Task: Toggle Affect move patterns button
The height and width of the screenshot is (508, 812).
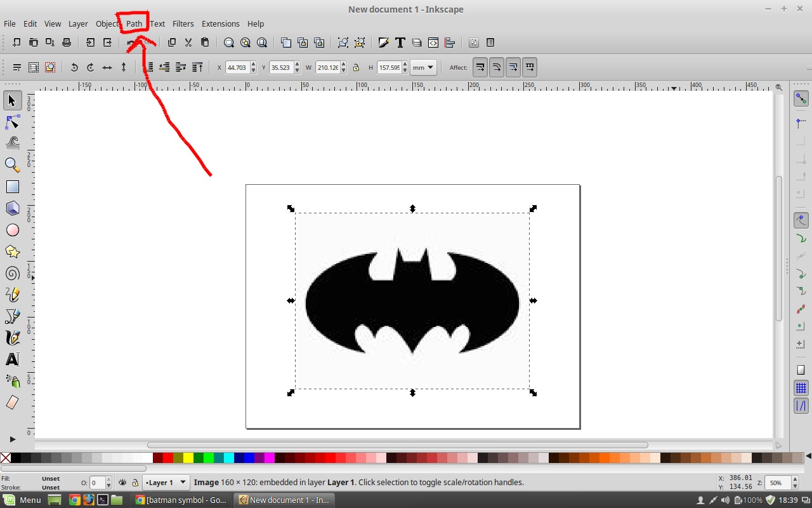Action: tap(530, 67)
